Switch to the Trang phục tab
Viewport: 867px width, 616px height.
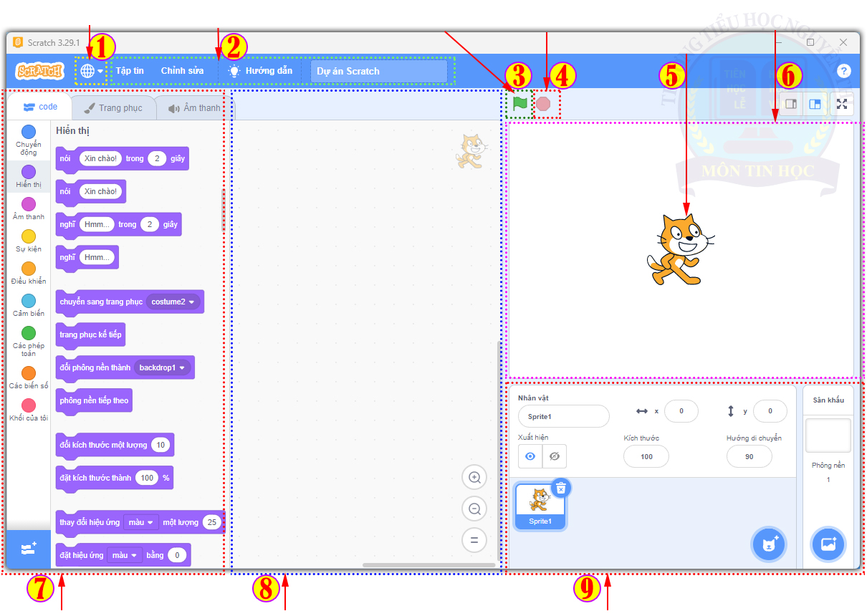click(x=113, y=108)
